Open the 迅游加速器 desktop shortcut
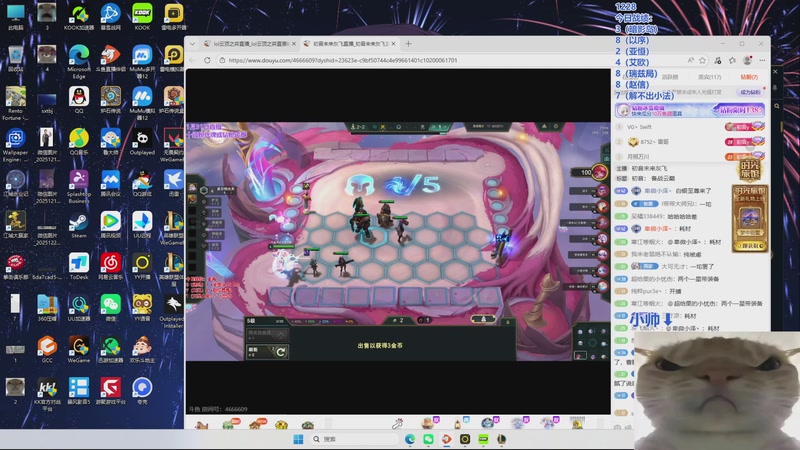This screenshot has width=800, height=450. click(110, 349)
